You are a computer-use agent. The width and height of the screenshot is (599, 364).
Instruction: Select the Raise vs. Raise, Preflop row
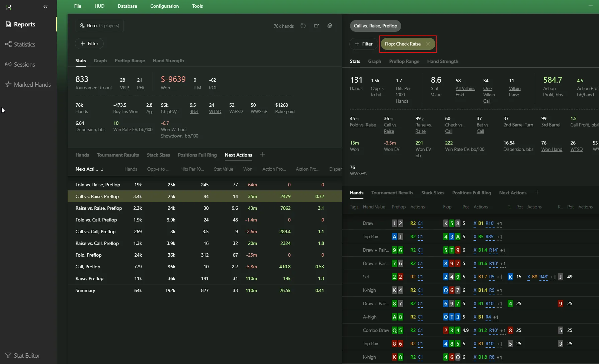pos(99,208)
